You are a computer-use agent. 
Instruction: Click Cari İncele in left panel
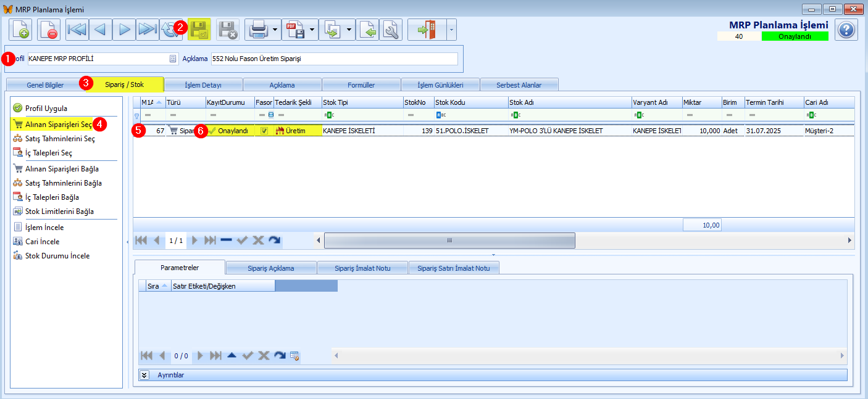42,241
